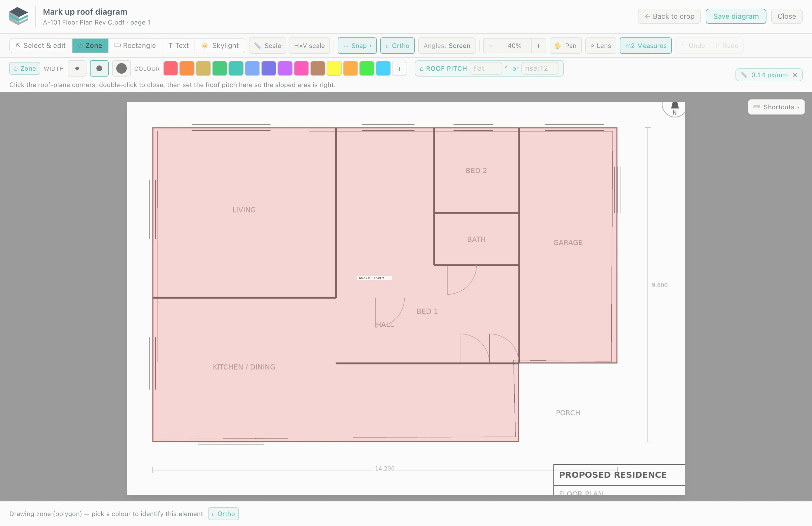Activate the Pan hand tool
The height and width of the screenshot is (526, 812).
coord(565,45)
